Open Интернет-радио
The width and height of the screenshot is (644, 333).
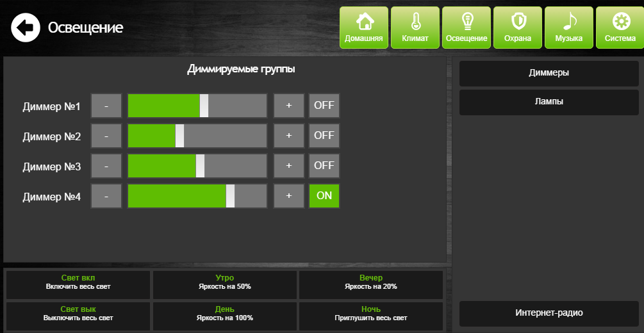pyautogui.click(x=549, y=313)
